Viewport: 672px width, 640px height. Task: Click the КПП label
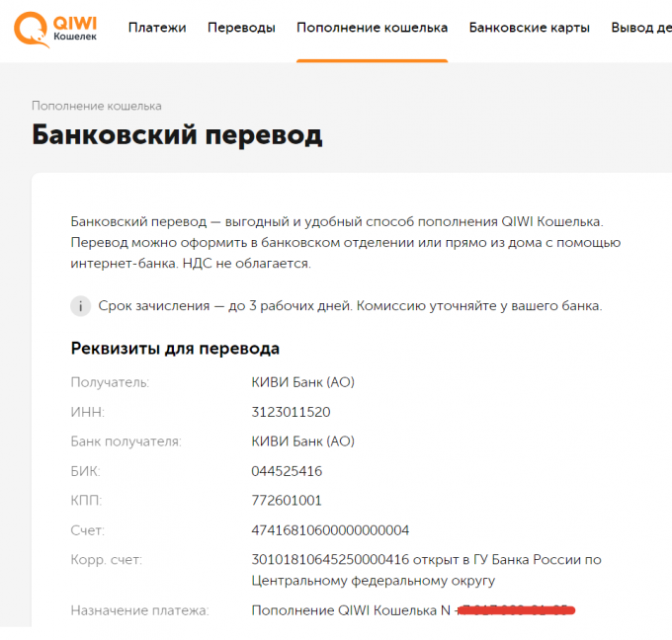[86, 501]
